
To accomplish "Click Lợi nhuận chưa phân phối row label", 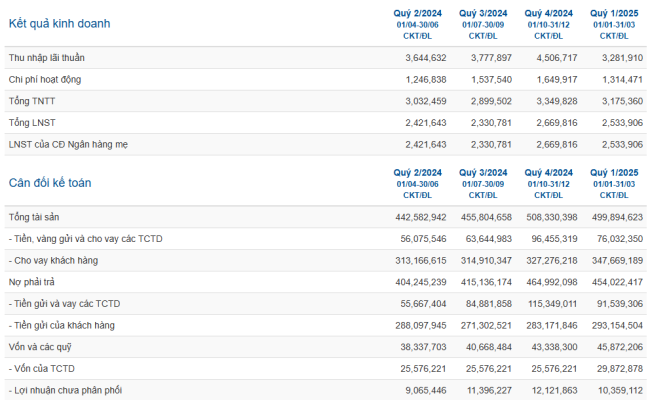I will [65, 390].
